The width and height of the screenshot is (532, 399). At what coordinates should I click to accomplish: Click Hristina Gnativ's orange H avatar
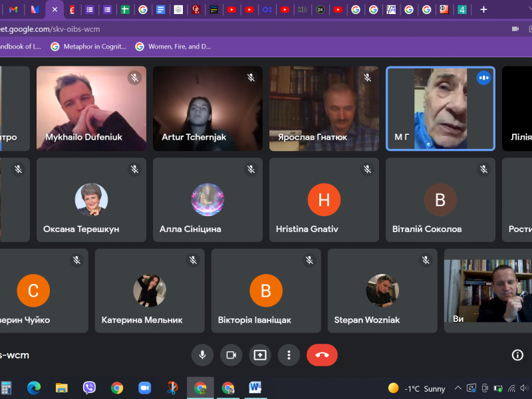point(324,199)
